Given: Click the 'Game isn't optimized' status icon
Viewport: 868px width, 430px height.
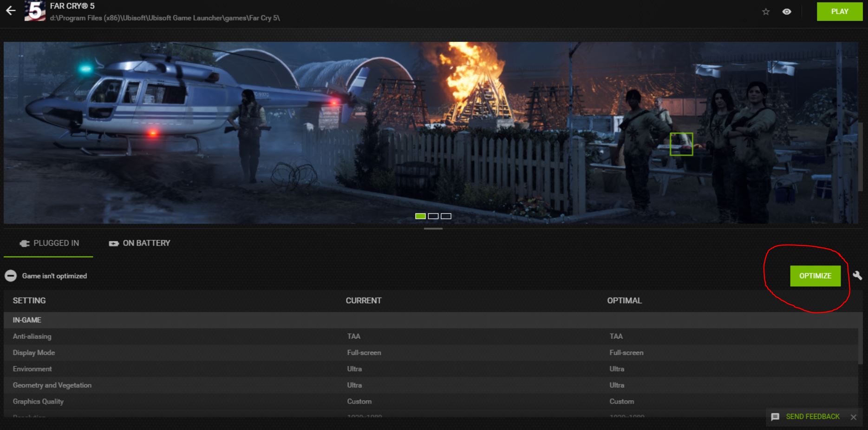Looking at the screenshot, I should 11,276.
